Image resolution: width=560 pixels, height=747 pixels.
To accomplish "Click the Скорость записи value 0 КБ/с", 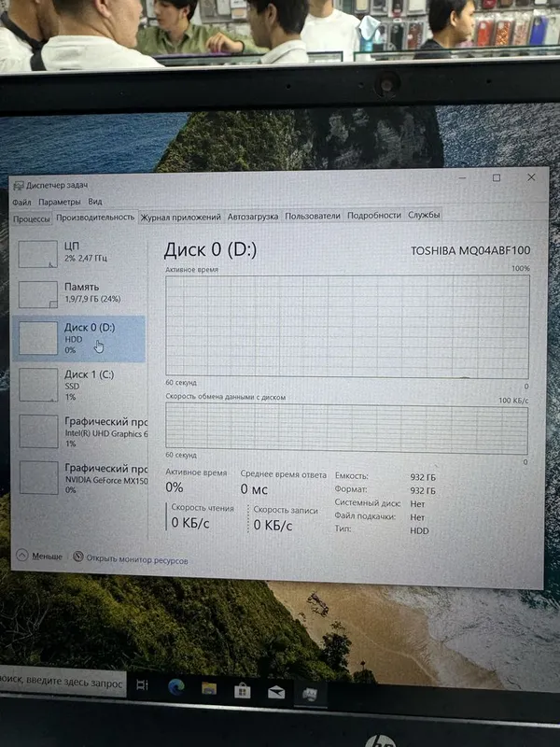I will tap(273, 525).
